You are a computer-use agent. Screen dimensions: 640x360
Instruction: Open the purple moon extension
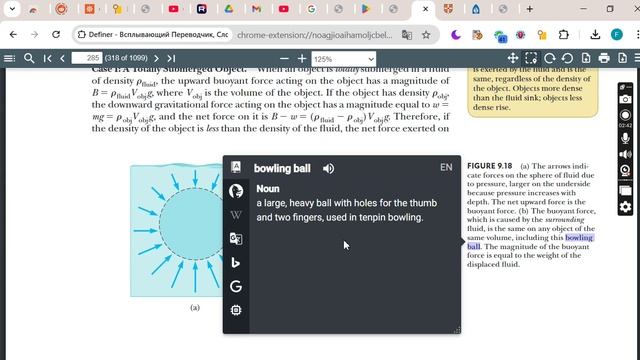456,35
